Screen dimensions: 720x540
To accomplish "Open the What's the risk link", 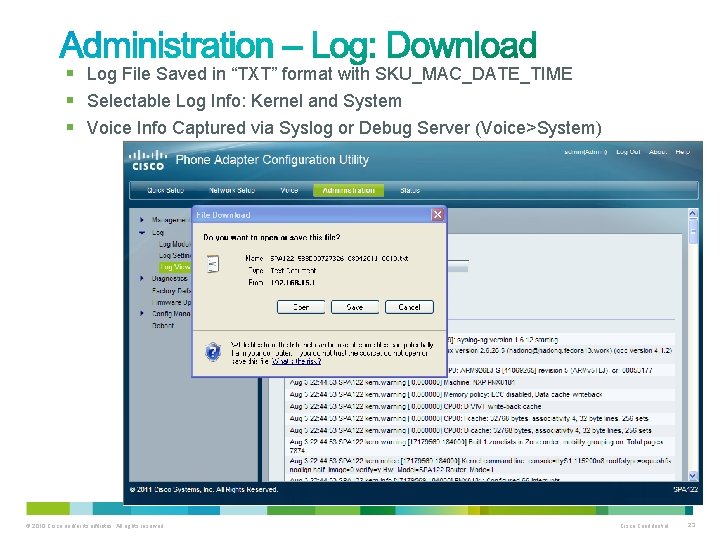I will (296, 361).
